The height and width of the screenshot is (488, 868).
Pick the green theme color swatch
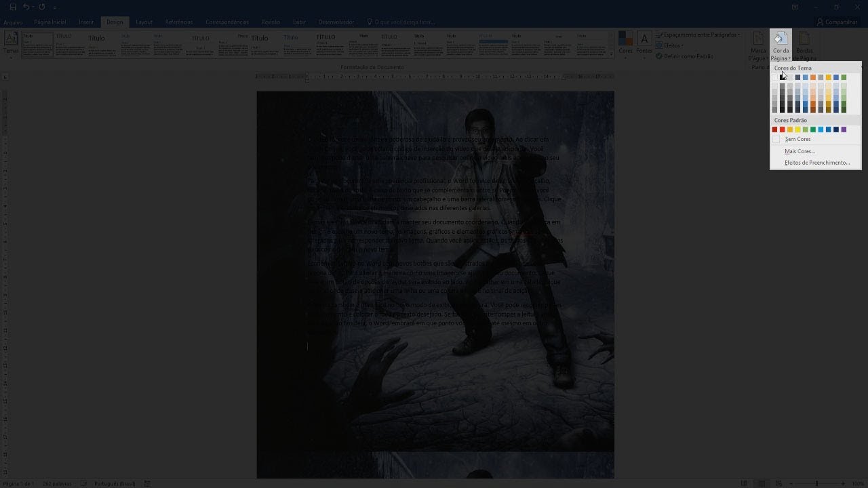pyautogui.click(x=844, y=77)
